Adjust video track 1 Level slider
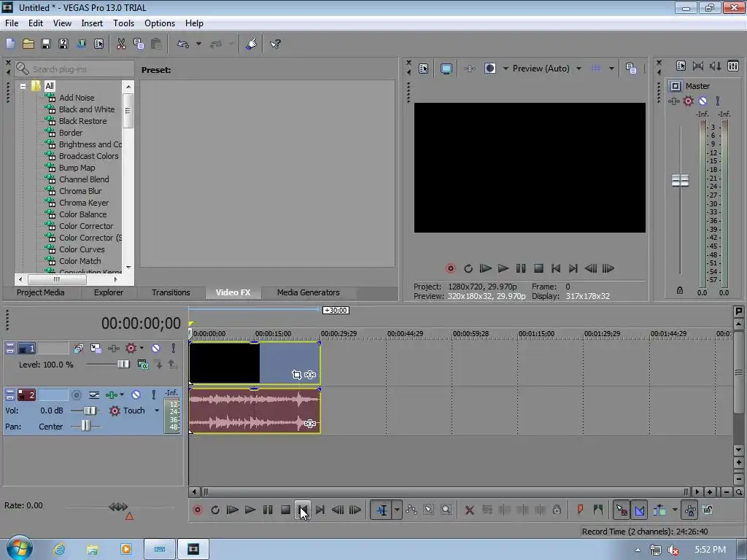The image size is (747, 560). coord(123,365)
